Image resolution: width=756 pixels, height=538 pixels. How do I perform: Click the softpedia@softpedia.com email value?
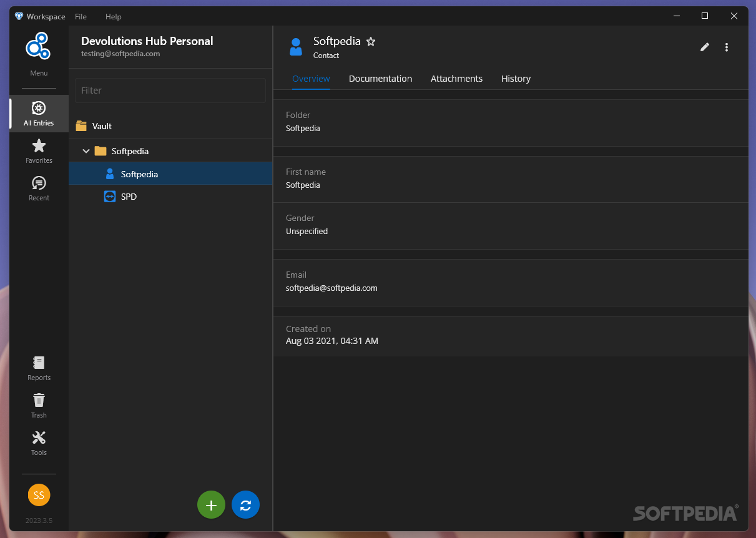point(331,288)
